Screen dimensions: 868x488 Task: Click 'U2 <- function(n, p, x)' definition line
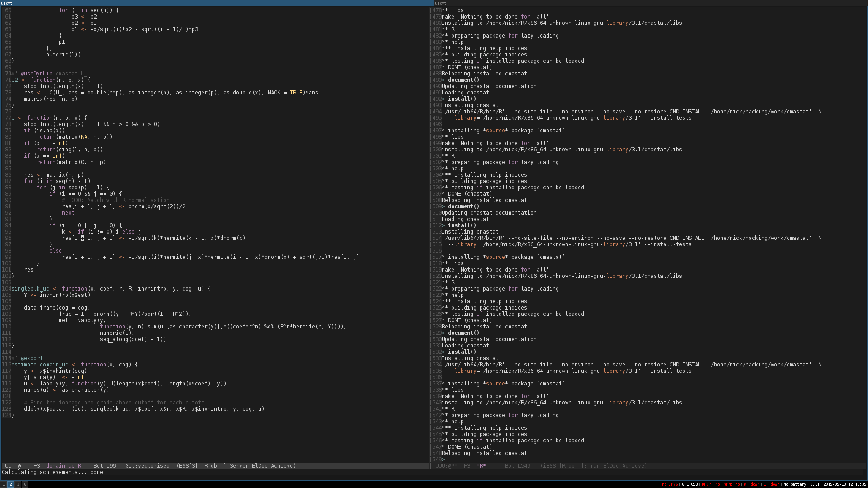51,80
